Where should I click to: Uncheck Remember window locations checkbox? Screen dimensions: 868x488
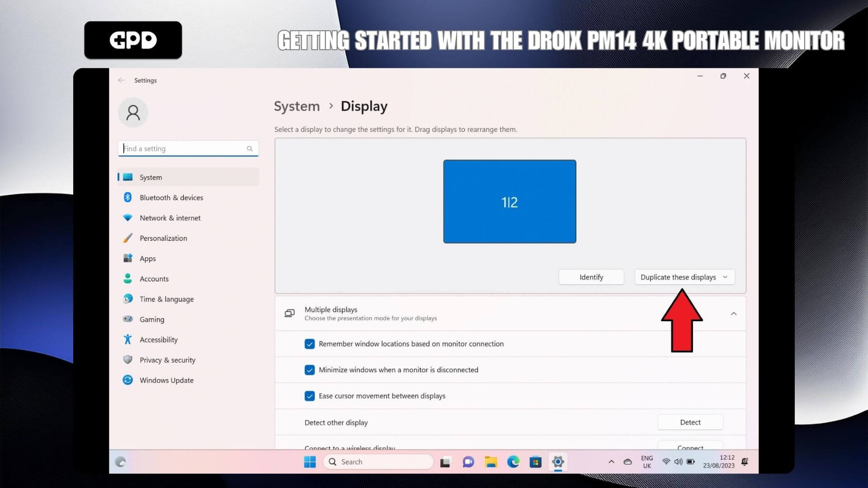click(310, 344)
